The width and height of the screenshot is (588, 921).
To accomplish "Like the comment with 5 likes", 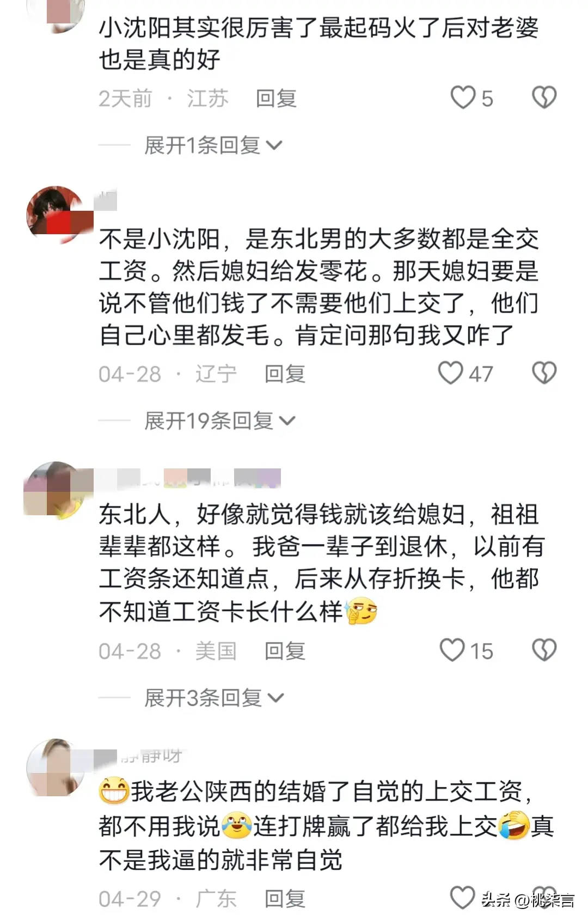I will pos(463,98).
